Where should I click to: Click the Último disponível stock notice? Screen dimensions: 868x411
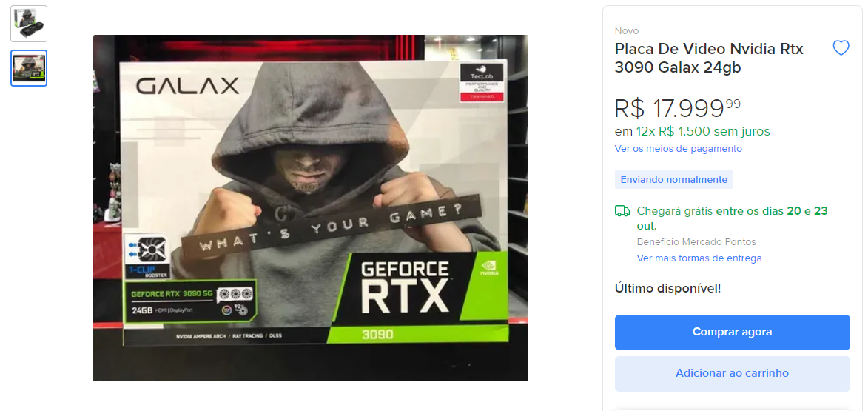(667, 288)
